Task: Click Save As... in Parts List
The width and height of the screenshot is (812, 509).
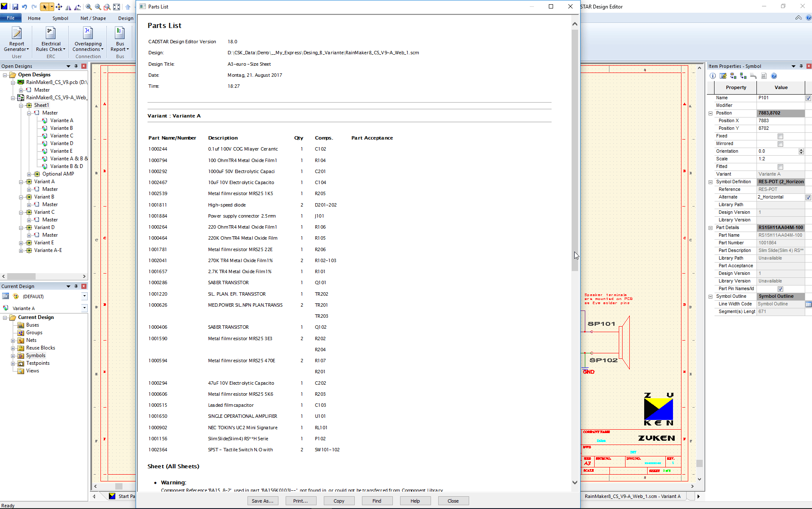Action: 262,501
